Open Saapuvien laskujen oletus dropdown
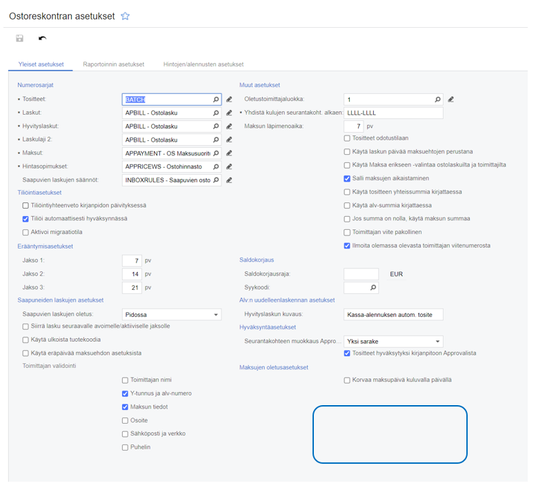Image resolution: width=536 pixels, height=484 pixels. pos(172,314)
